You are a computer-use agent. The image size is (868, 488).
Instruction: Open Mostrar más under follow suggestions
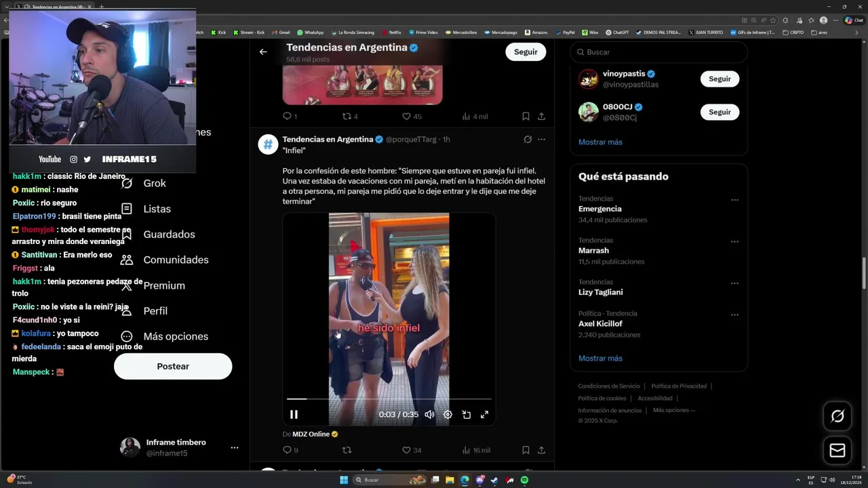pyautogui.click(x=600, y=142)
